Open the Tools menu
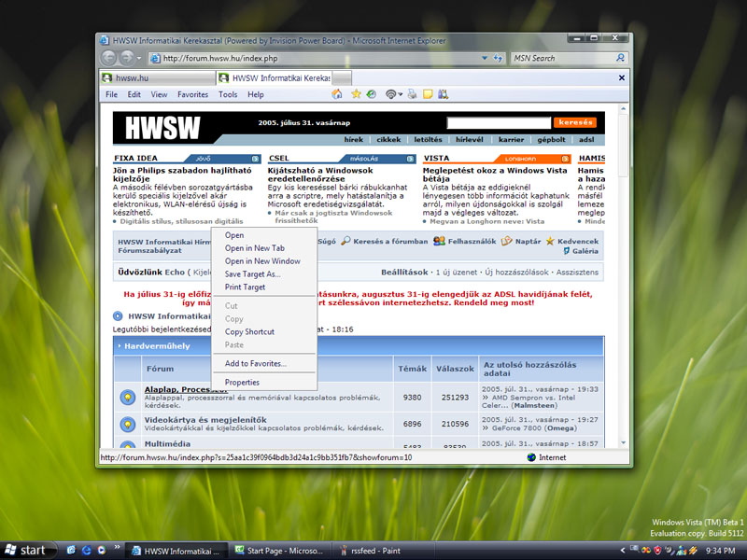This screenshot has width=747, height=560. [228, 94]
